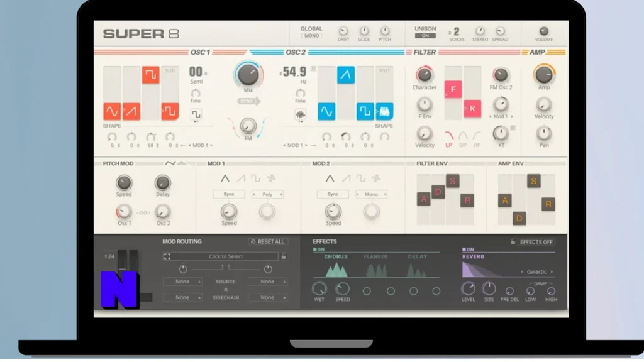Screen dimensions: 644x362
Task: Click the RESET ALL button
Action: [x=268, y=242]
